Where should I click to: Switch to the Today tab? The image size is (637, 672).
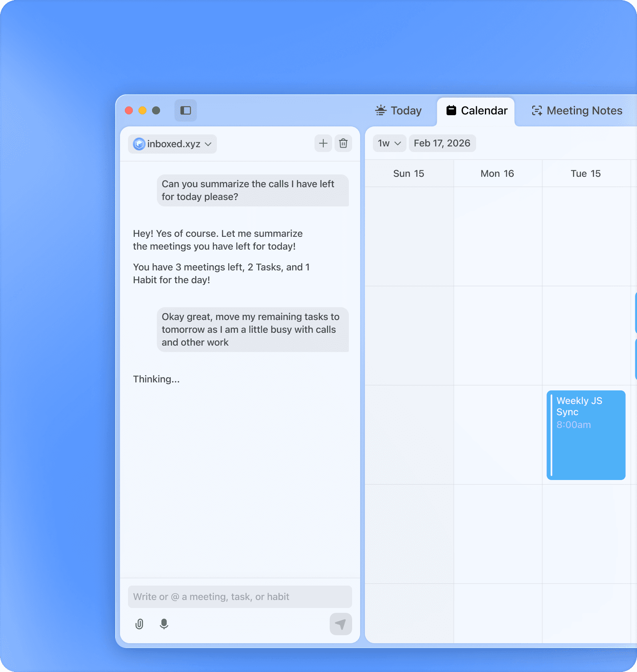tap(399, 110)
